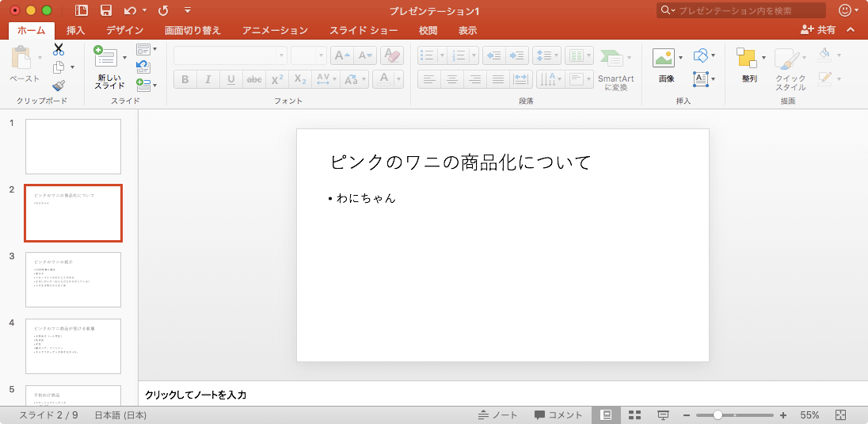Open the font name dropdown
Image resolution: width=868 pixels, height=424 pixels.
point(230,55)
